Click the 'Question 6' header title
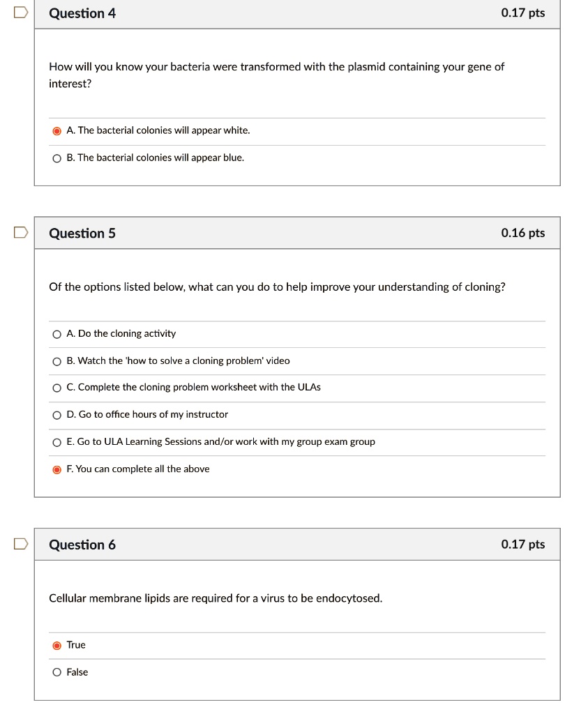Screen dimensions: 588x714 [x=82, y=545]
